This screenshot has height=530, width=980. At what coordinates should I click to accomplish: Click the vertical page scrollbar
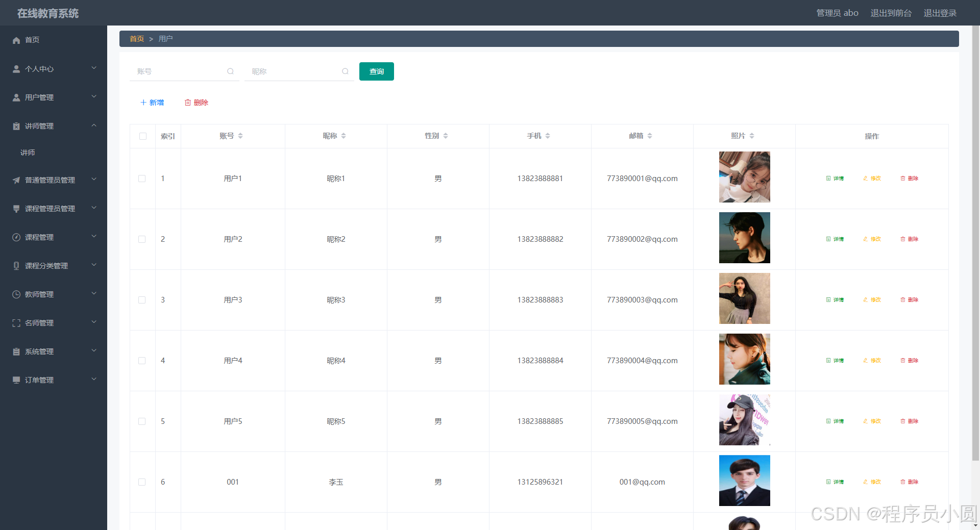975,243
